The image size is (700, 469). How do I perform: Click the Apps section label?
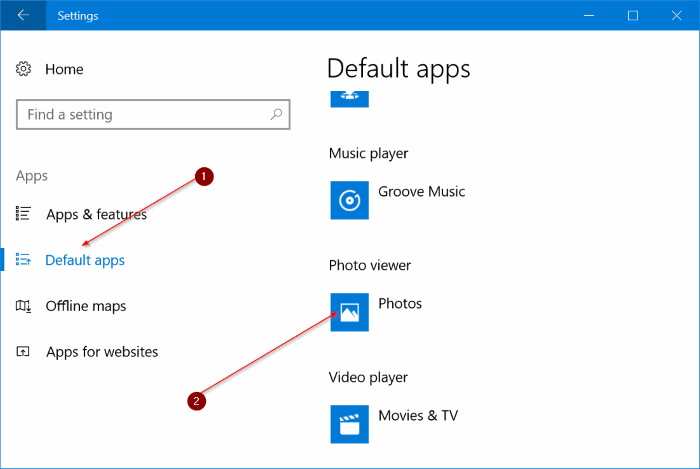coord(32,176)
